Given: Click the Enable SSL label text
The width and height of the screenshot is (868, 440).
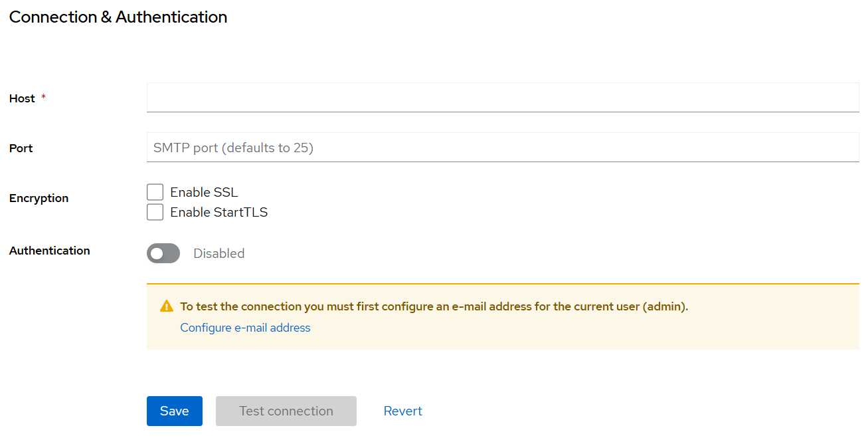Looking at the screenshot, I should [x=204, y=192].
